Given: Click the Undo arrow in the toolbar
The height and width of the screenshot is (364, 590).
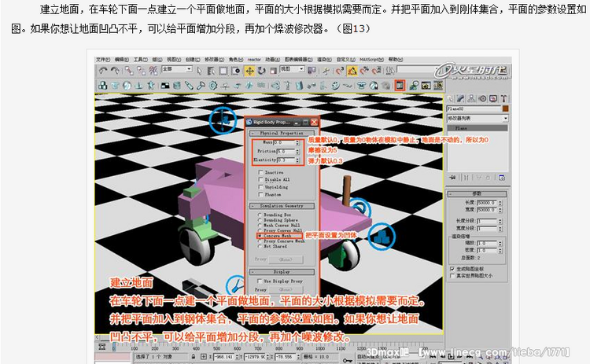Looking at the screenshot, I should point(103,70).
